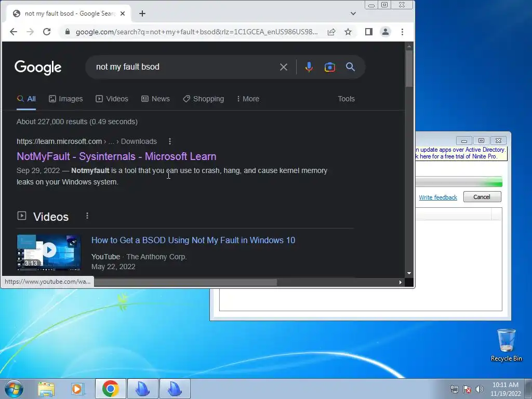The width and height of the screenshot is (532, 399).
Task: Open Windows Explorer from the taskbar
Action: [46, 389]
